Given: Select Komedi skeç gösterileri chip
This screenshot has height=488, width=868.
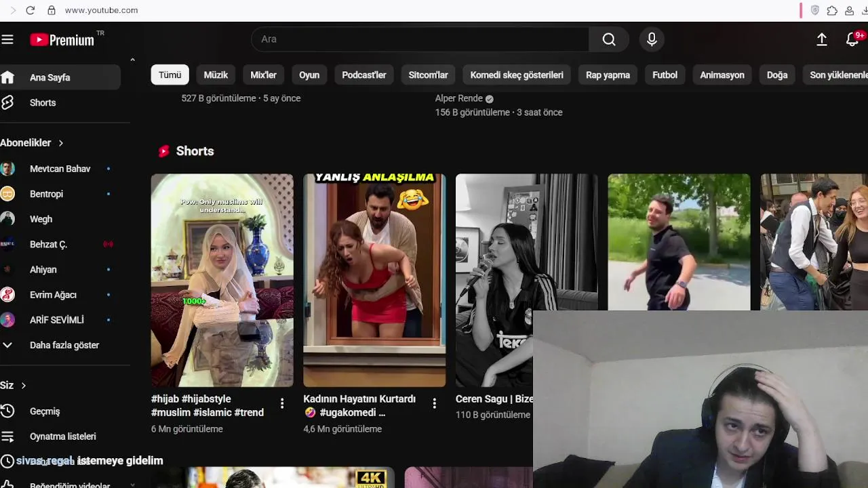Looking at the screenshot, I should (x=517, y=75).
